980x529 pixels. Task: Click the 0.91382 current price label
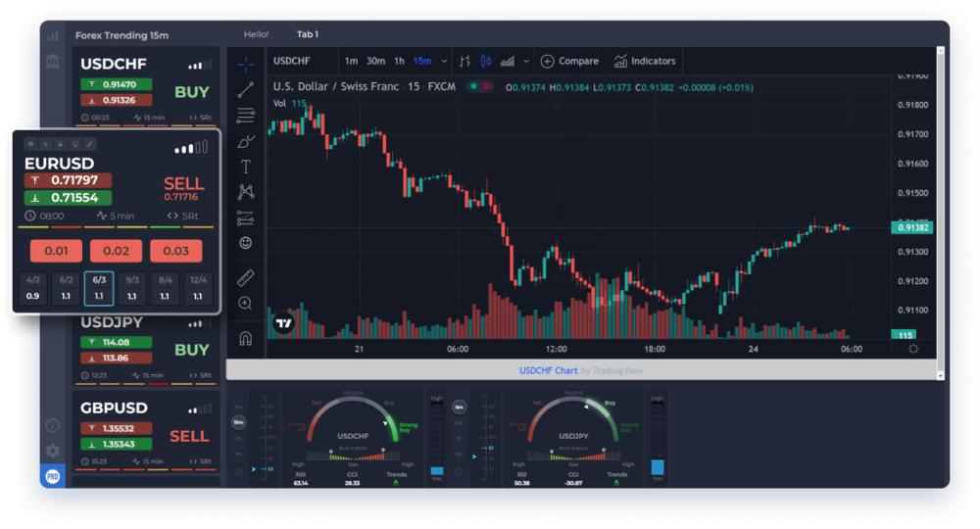911,228
